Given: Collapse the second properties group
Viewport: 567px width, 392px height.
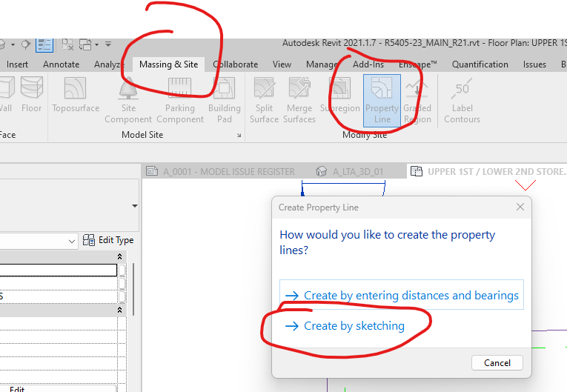Looking at the screenshot, I should [x=119, y=310].
